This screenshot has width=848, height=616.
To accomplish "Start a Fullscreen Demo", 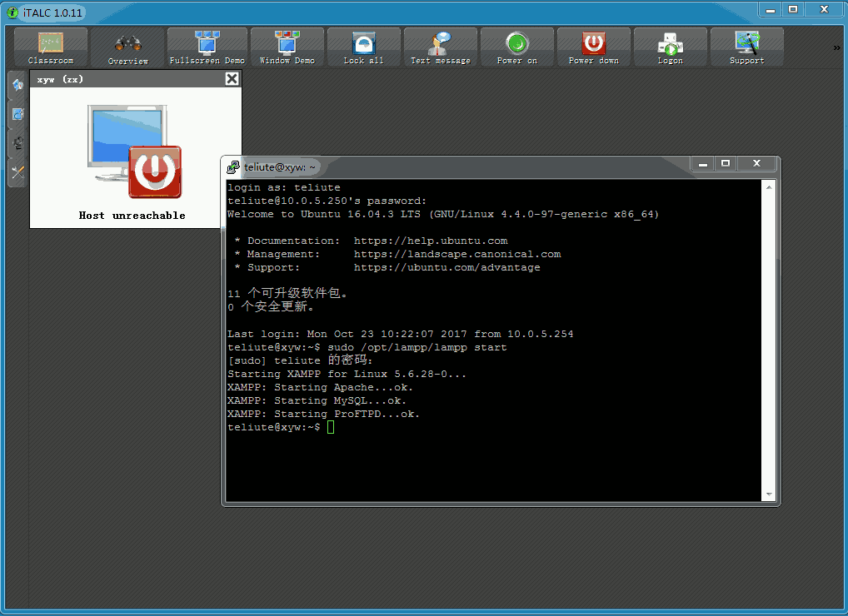I will [207, 47].
